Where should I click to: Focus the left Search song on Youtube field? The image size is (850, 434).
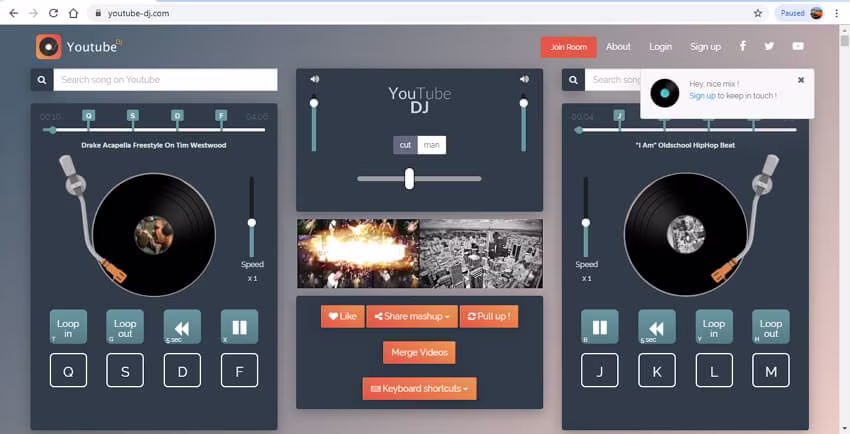pos(165,80)
